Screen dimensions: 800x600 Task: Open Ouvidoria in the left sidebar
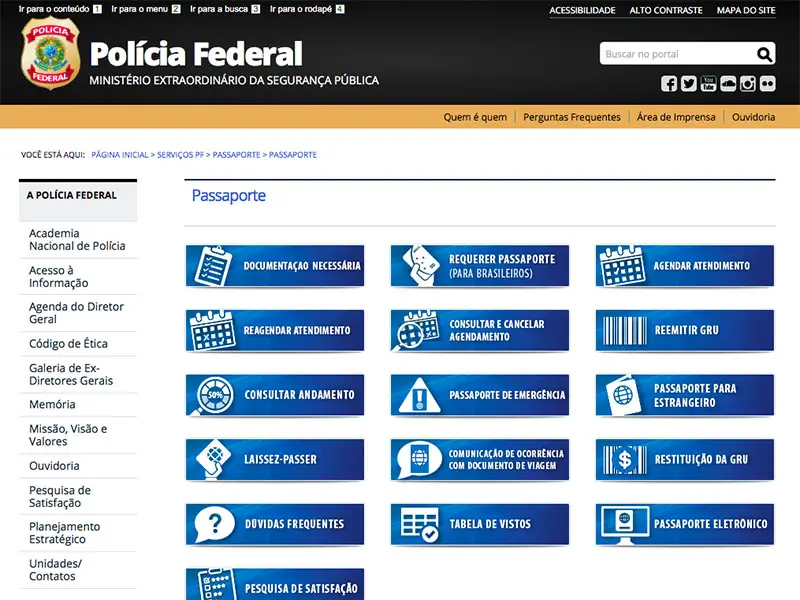pyautogui.click(x=54, y=465)
